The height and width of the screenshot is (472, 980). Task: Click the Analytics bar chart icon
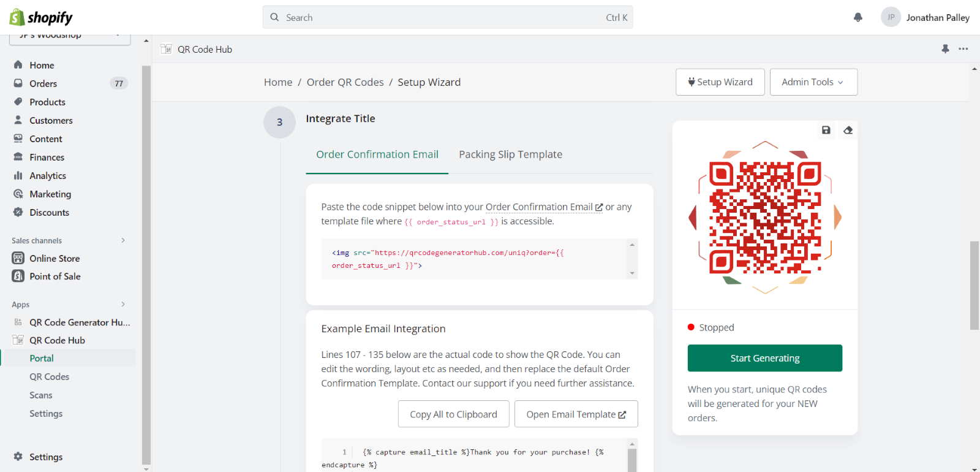18,175
